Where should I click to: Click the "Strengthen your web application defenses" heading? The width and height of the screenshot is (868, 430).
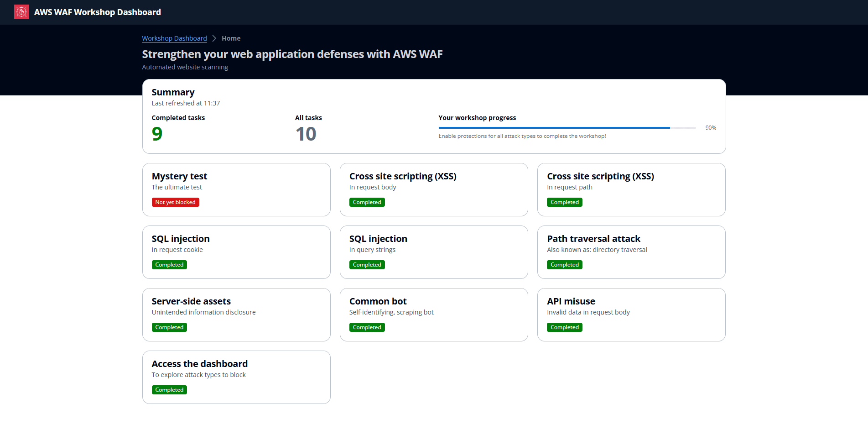[292, 54]
